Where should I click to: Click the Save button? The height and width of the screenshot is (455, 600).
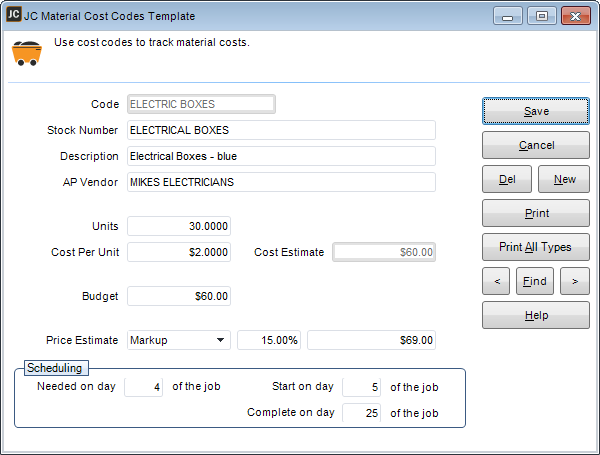pyautogui.click(x=535, y=111)
